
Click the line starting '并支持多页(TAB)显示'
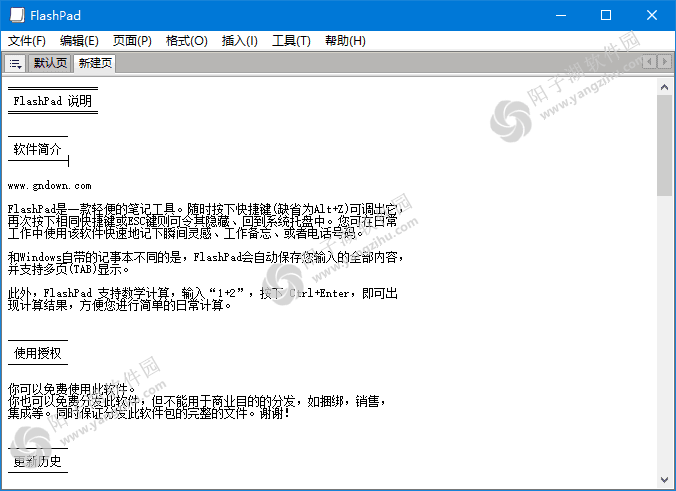69,269
